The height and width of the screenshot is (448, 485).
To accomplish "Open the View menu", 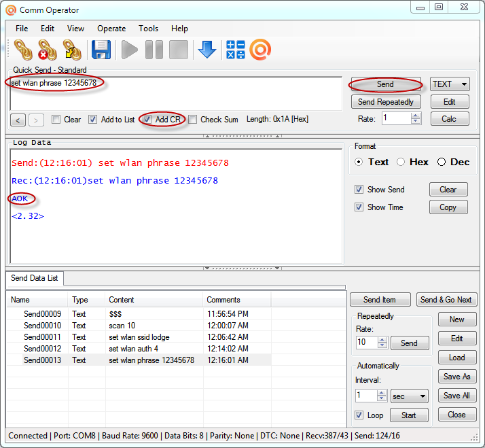I will tap(75, 29).
